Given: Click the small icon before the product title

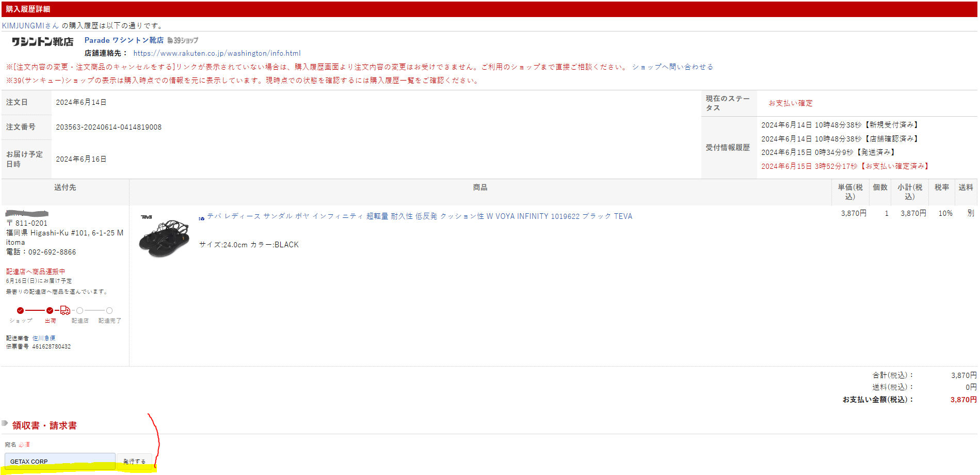Looking at the screenshot, I should pyautogui.click(x=202, y=218).
